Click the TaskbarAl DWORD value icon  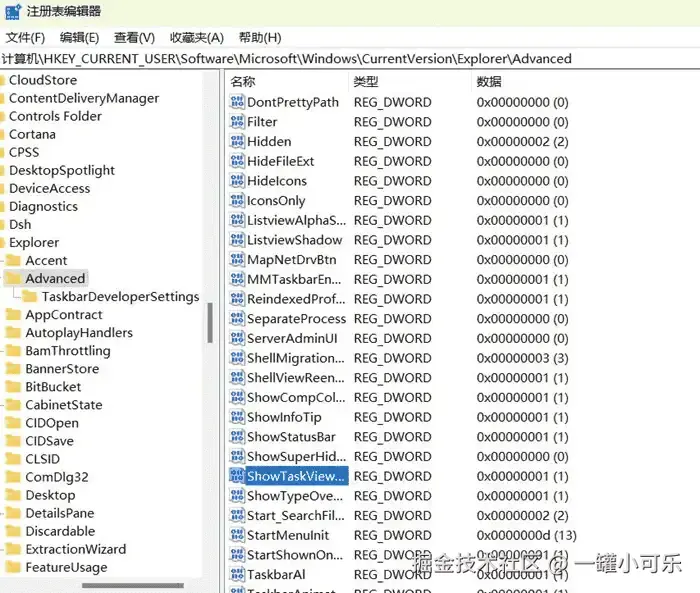[x=237, y=574]
